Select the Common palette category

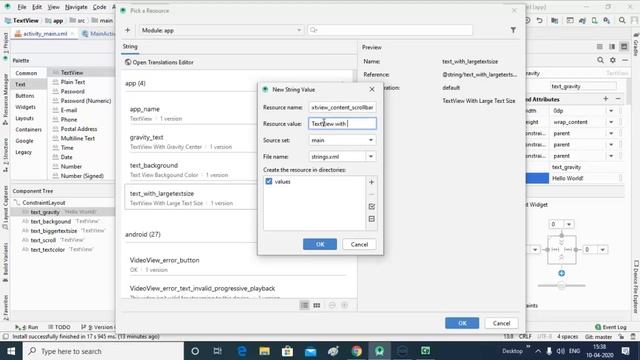pyautogui.click(x=26, y=73)
